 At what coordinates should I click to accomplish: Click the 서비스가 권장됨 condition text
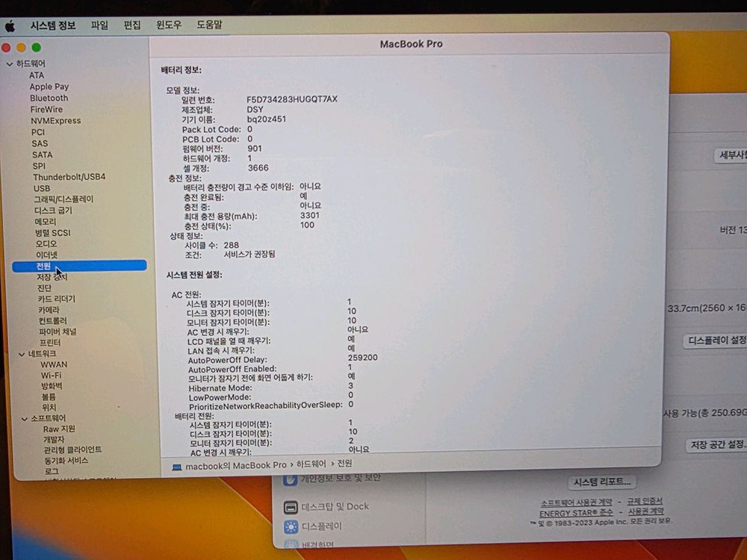coord(249,255)
